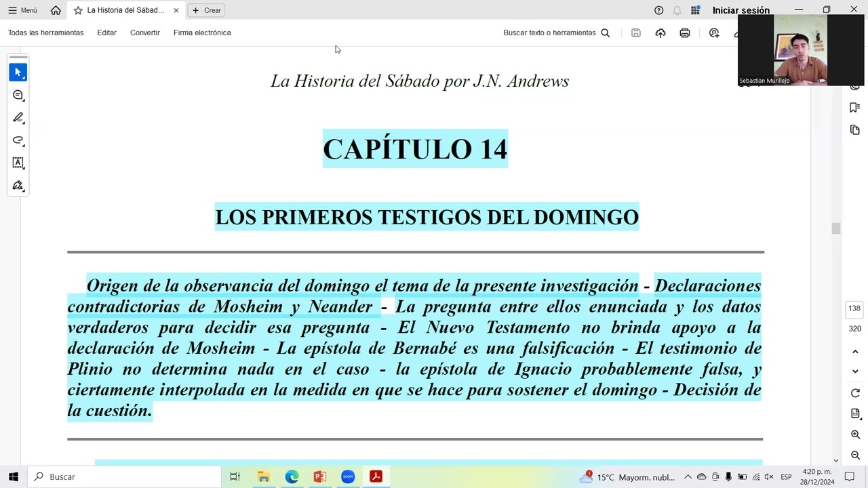Click Buscar texto o herramientas field

[x=549, y=33]
